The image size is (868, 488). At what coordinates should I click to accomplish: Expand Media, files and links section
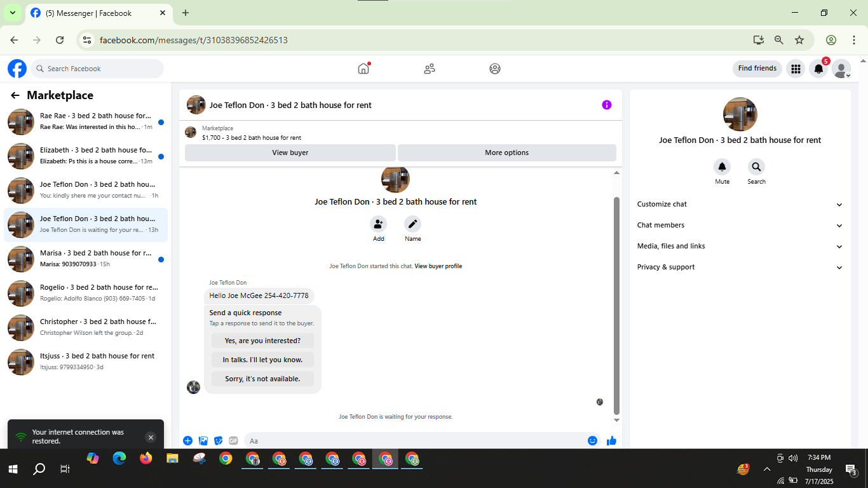coord(740,247)
